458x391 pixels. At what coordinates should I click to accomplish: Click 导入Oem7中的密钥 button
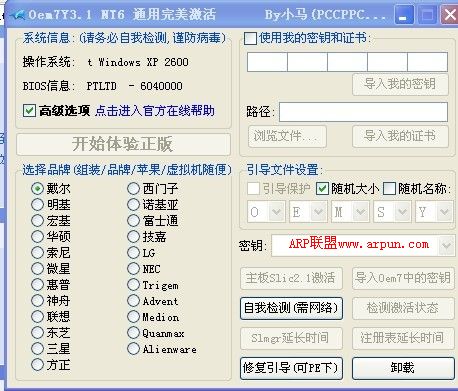click(x=403, y=278)
